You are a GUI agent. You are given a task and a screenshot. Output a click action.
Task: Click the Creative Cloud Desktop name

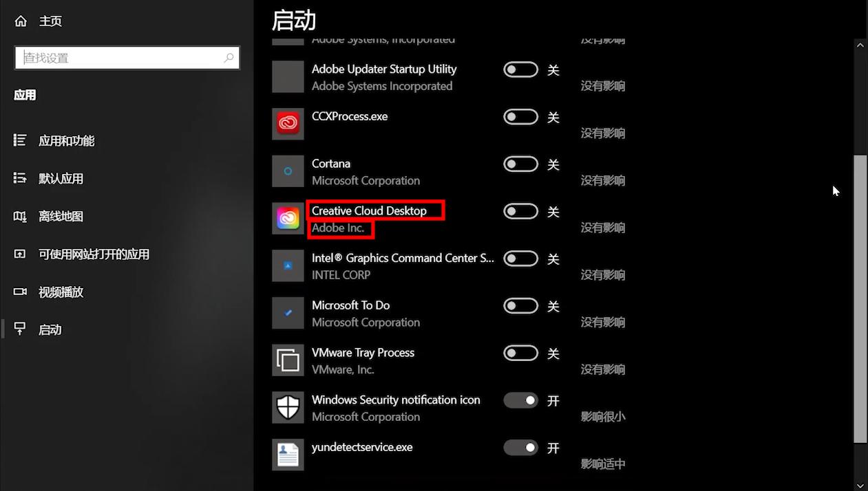(x=369, y=210)
